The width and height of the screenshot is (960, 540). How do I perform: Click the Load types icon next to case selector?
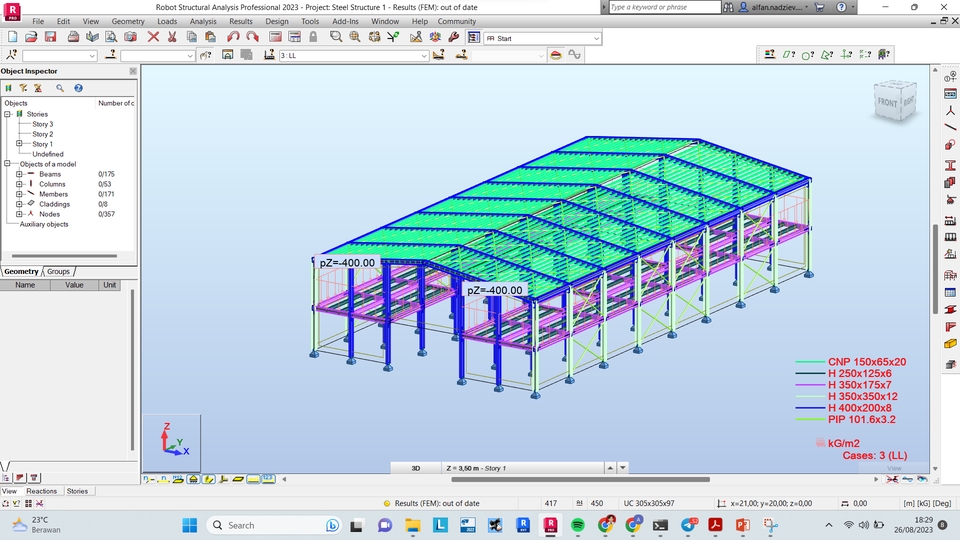pyautogui.click(x=269, y=54)
